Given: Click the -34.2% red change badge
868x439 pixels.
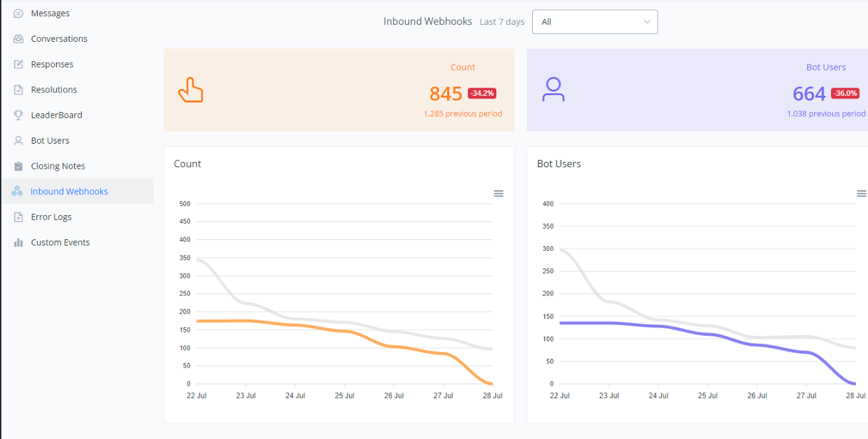Looking at the screenshot, I should click(x=482, y=93).
